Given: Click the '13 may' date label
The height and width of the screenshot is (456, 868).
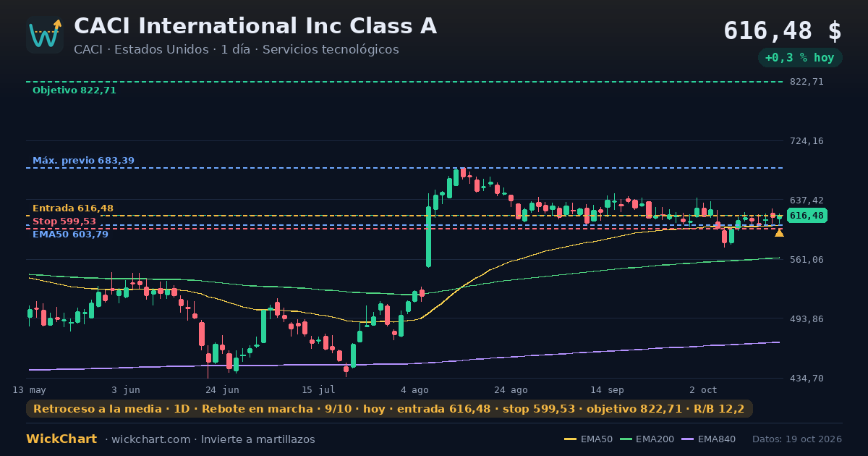Looking at the screenshot, I should [x=29, y=390].
